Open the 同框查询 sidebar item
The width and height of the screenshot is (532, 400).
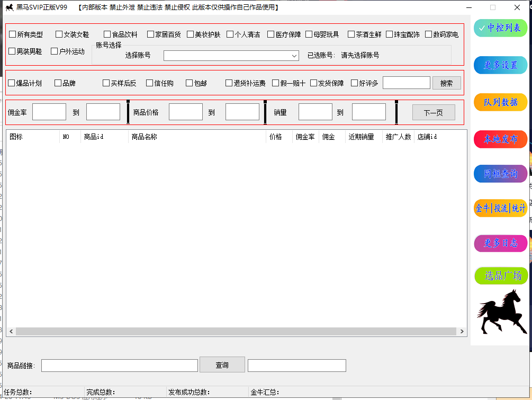(x=501, y=174)
